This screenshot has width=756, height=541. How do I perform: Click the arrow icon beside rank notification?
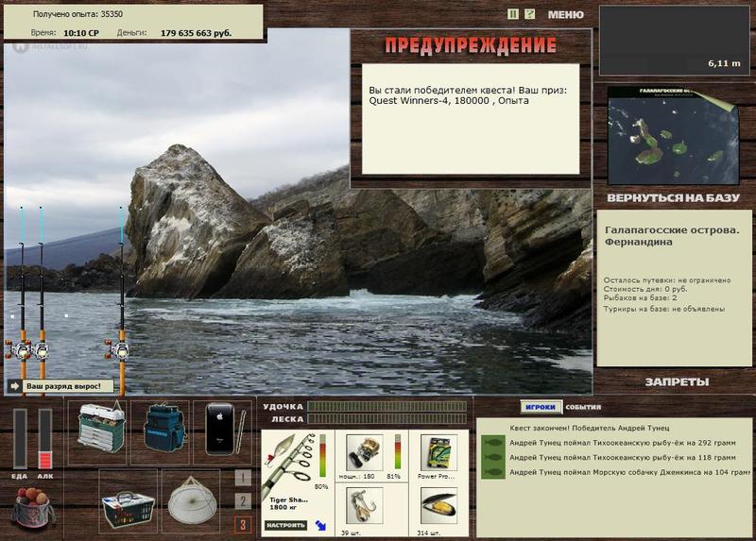tap(14, 386)
